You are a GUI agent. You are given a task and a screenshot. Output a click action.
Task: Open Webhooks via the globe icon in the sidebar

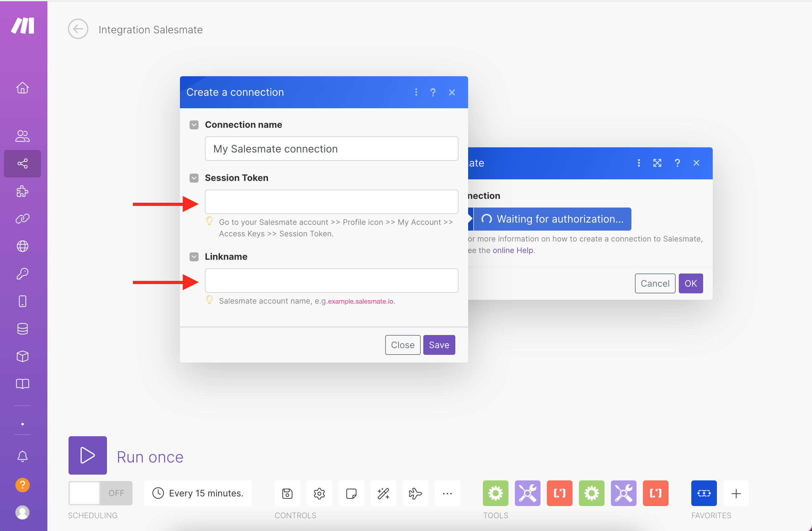coord(22,246)
